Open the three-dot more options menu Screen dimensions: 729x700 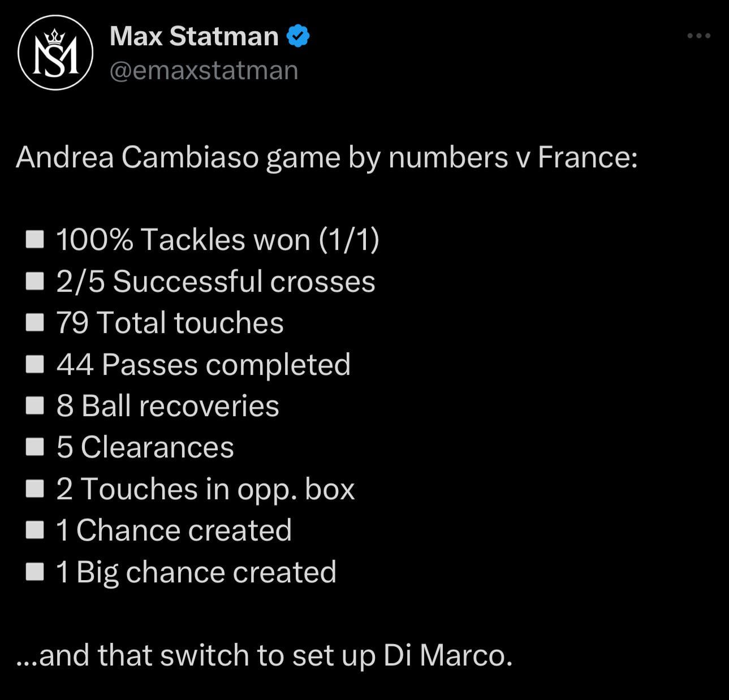coord(698,36)
